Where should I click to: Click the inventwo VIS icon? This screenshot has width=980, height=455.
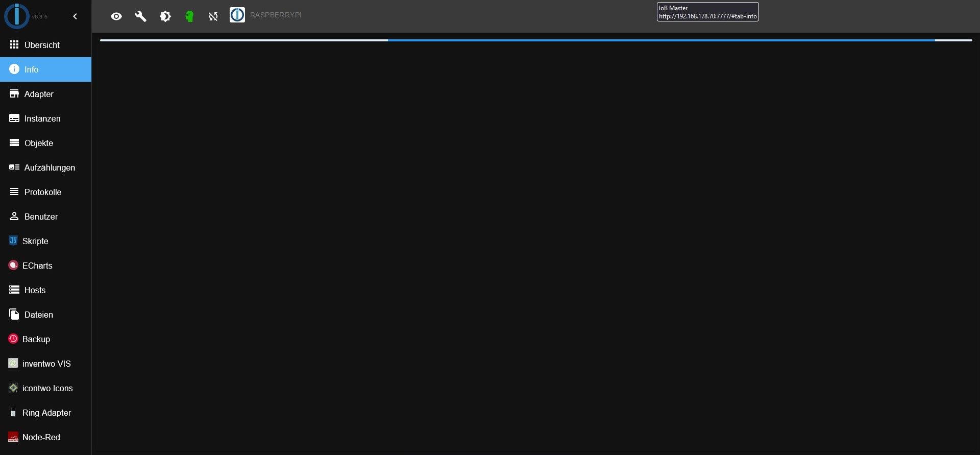pos(13,363)
